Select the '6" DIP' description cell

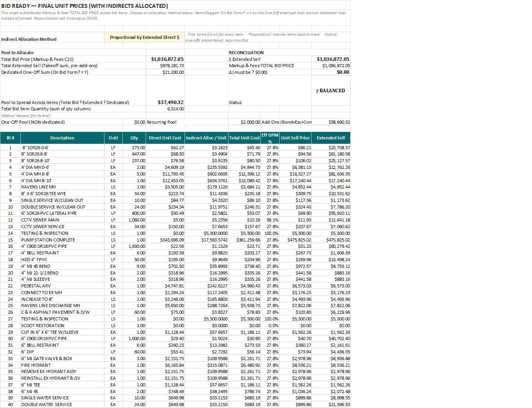click(62, 352)
